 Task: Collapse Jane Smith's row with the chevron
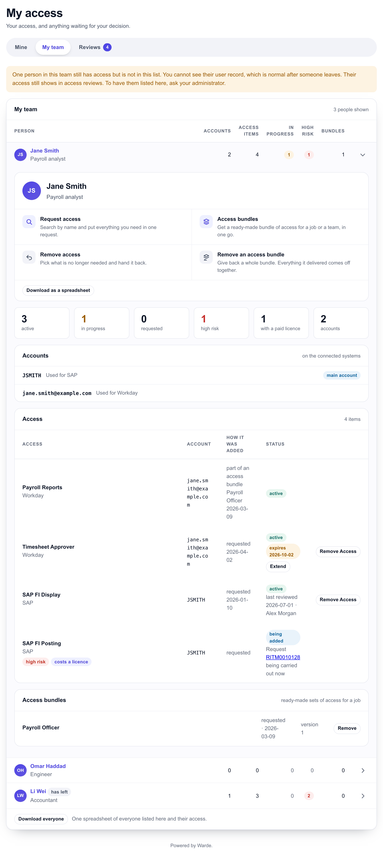coord(363,155)
